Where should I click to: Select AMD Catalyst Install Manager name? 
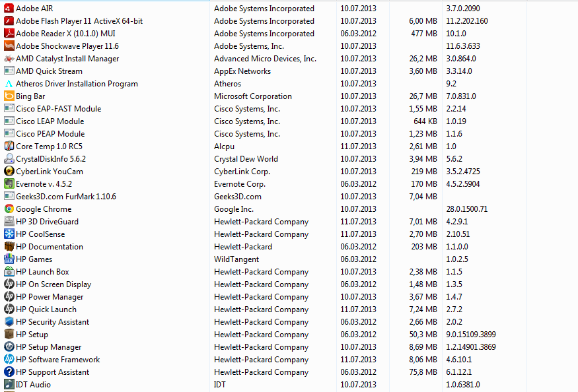(67, 59)
